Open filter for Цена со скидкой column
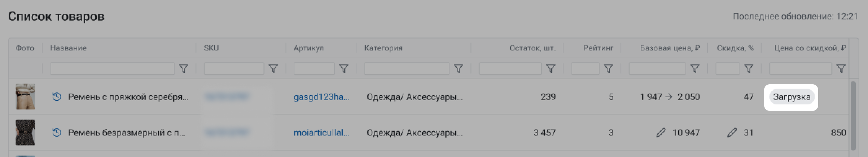 (841, 68)
